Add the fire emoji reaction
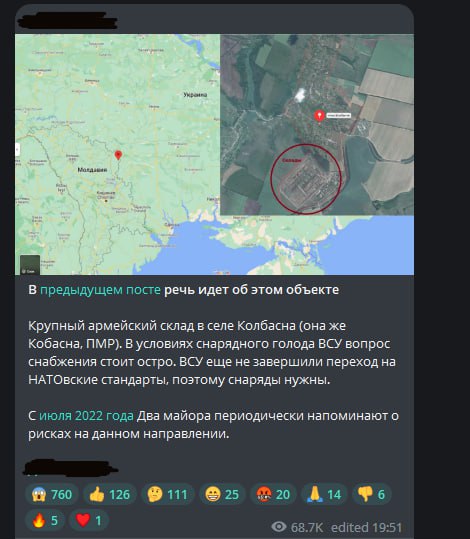The width and height of the screenshot is (470, 539). (45, 520)
